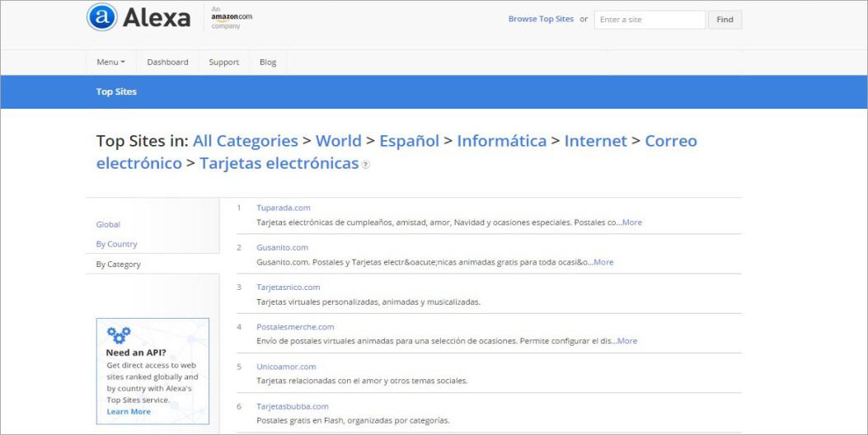Open the Blog navigation item
This screenshot has width=868, height=435.
pyautogui.click(x=268, y=62)
